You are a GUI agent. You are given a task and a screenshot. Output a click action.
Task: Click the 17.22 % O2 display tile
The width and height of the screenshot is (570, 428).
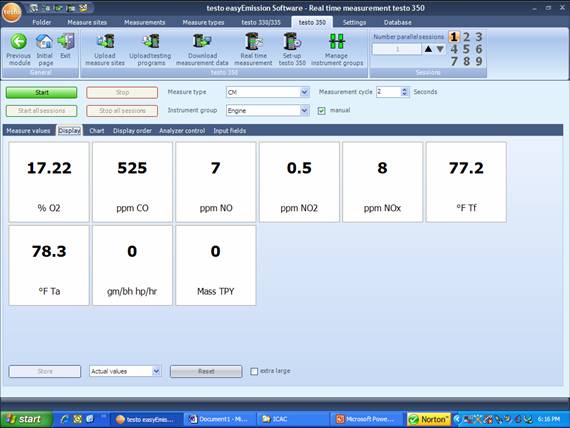click(49, 182)
